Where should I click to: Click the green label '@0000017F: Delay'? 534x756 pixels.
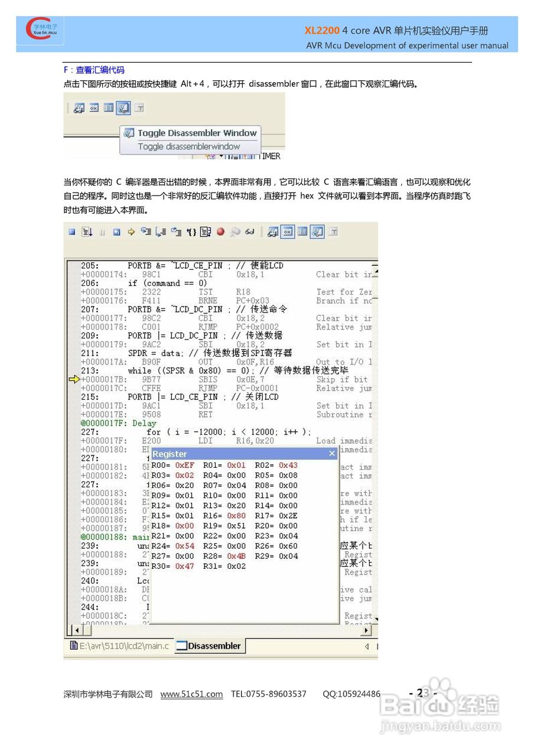(x=119, y=423)
